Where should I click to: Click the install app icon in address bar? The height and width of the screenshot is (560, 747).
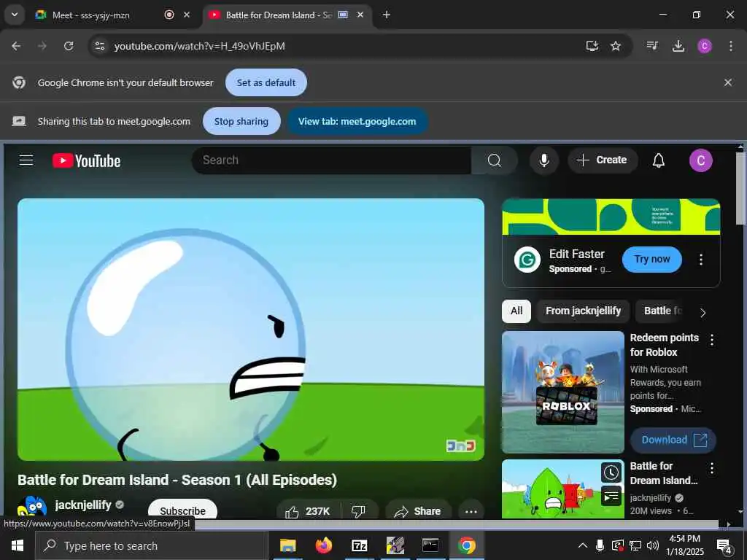[x=592, y=46]
